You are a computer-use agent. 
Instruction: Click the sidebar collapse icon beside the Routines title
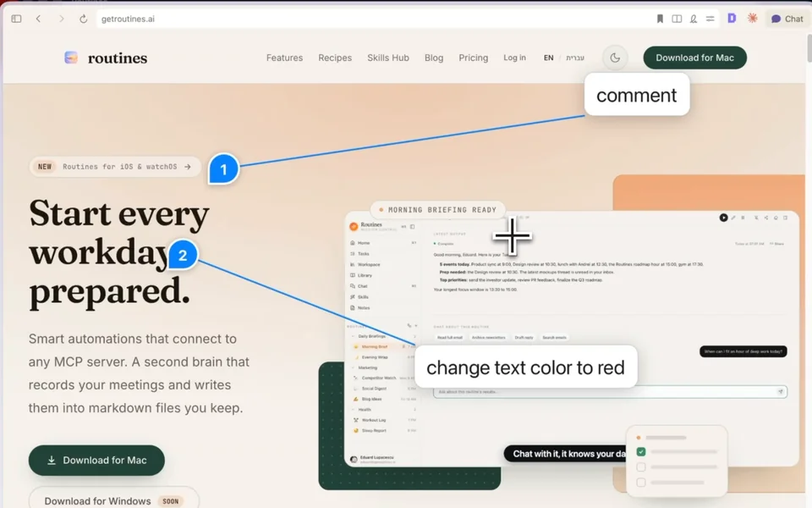[412, 227]
